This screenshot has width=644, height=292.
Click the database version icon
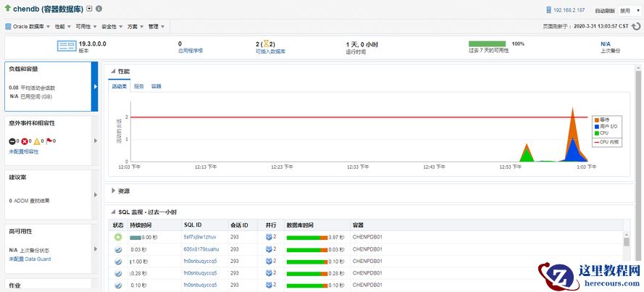(x=67, y=46)
